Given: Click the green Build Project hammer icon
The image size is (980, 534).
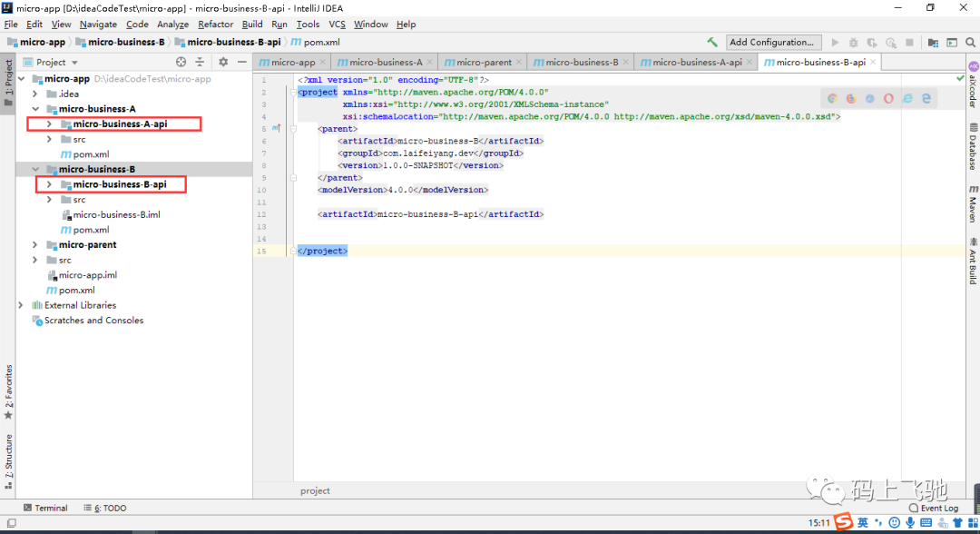Looking at the screenshot, I should pyautogui.click(x=712, y=42).
